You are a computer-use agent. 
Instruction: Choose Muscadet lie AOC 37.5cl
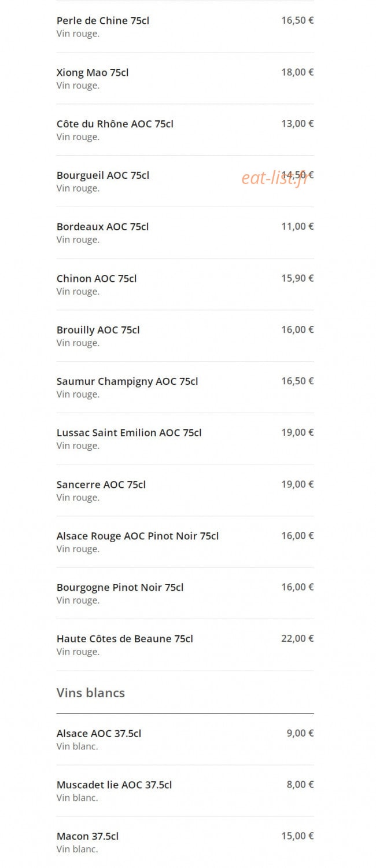tap(185, 790)
